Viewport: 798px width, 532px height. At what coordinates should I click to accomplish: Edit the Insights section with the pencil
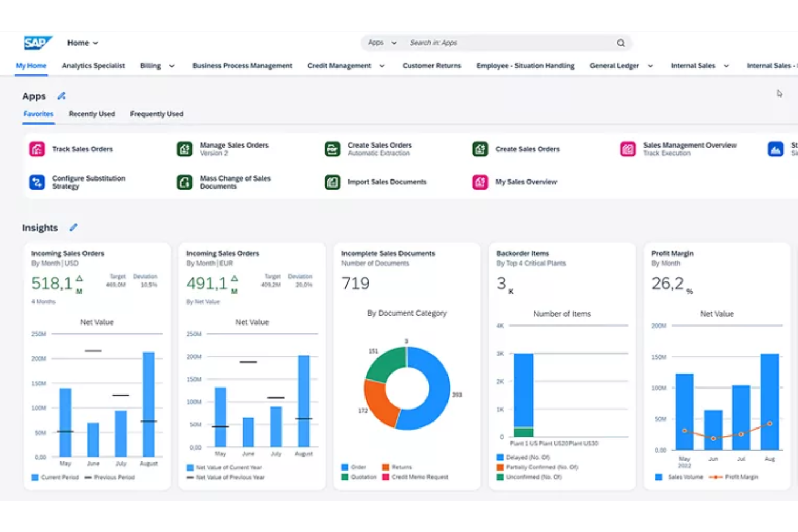pyautogui.click(x=73, y=227)
